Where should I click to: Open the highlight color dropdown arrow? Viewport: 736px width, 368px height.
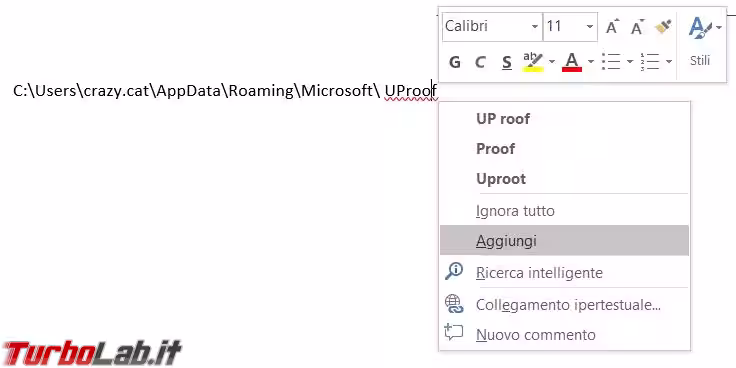(x=552, y=61)
